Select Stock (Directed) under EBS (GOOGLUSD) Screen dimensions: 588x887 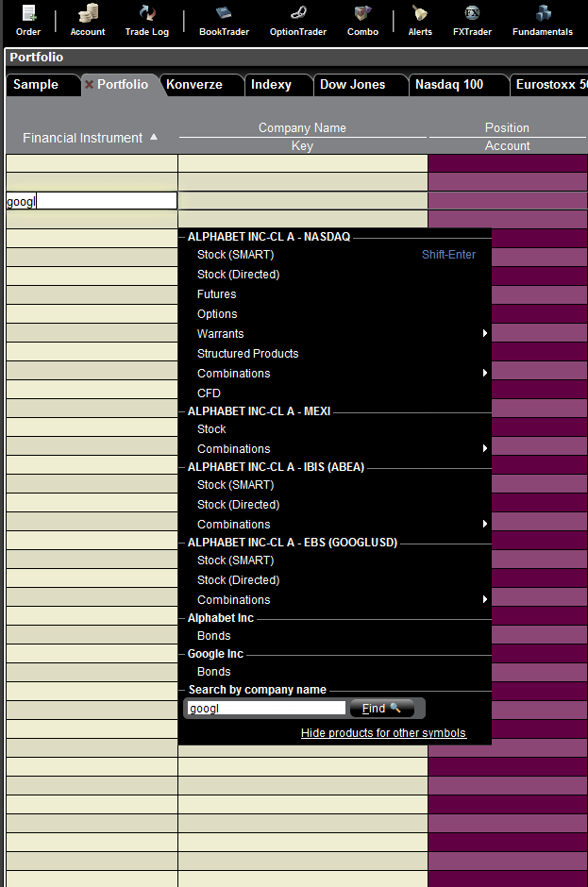click(x=238, y=579)
